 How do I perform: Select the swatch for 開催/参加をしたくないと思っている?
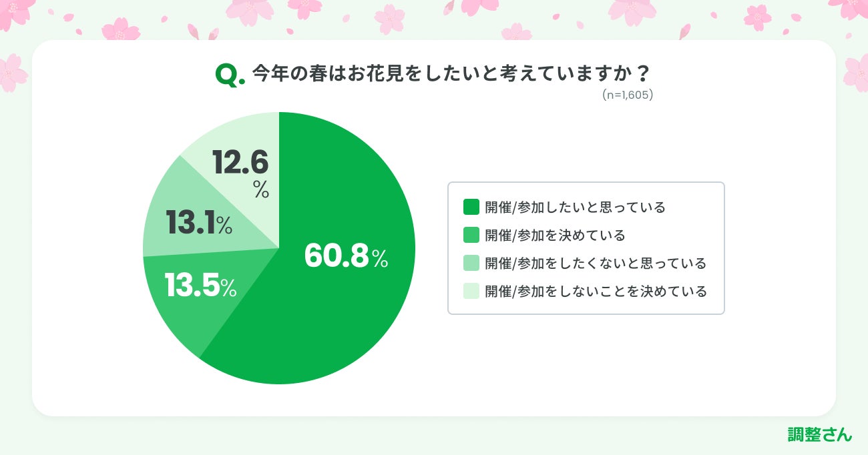[471, 263]
